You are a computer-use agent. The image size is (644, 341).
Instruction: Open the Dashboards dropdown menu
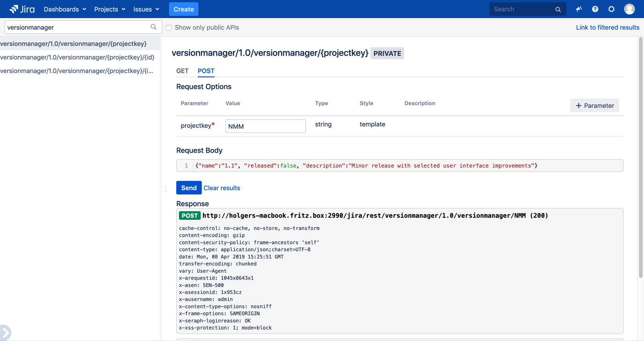click(x=65, y=9)
